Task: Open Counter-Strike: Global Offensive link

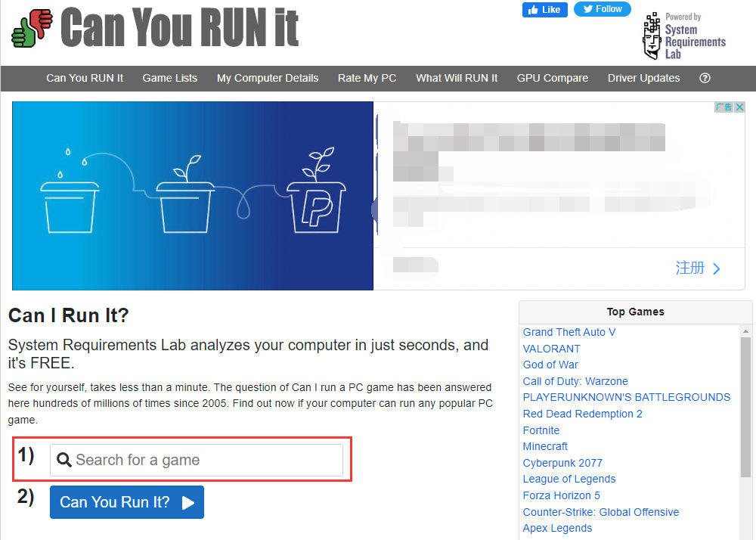Action: coord(601,512)
